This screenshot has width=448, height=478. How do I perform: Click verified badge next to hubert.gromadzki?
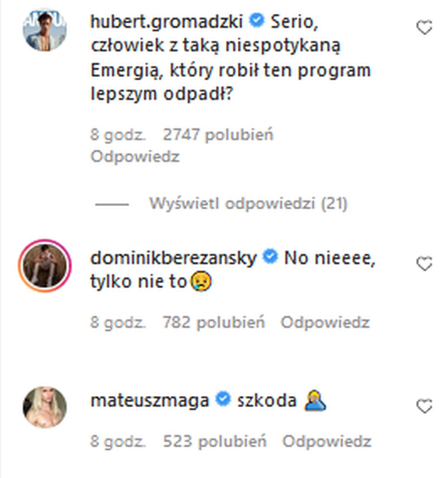pyautogui.click(x=257, y=20)
